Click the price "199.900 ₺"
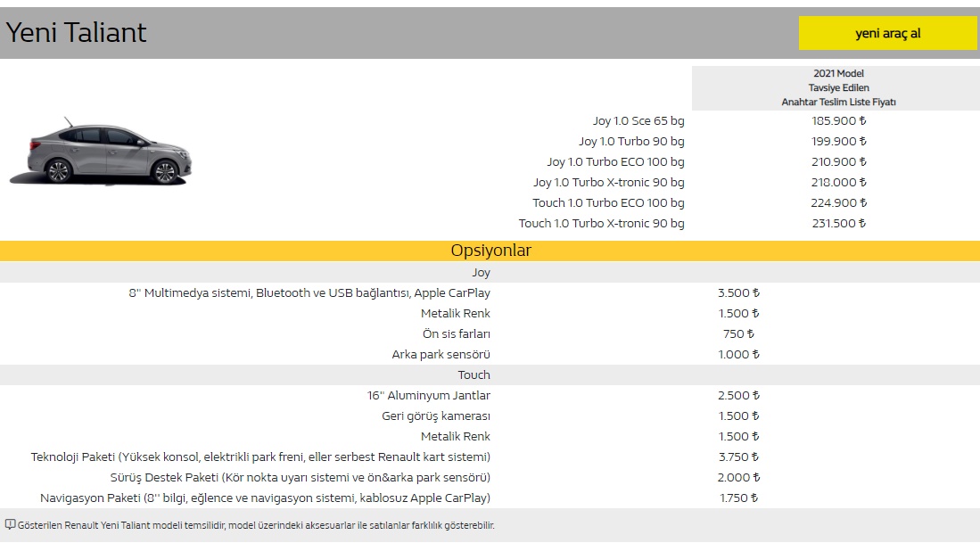Image resolution: width=980 pixels, height=543 pixels. 839,141
